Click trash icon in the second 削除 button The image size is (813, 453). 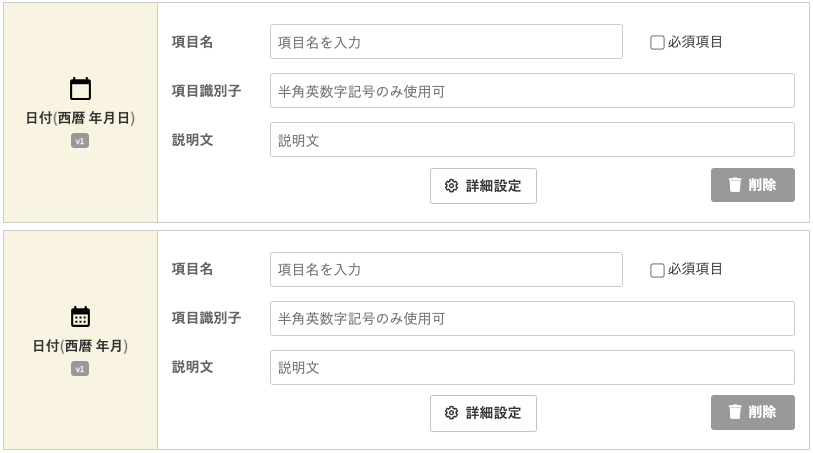[x=735, y=412]
